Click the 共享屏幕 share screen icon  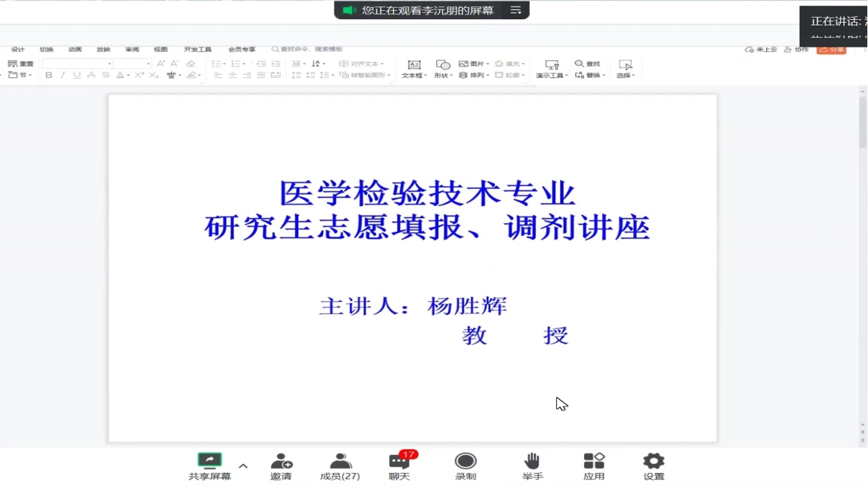209,461
